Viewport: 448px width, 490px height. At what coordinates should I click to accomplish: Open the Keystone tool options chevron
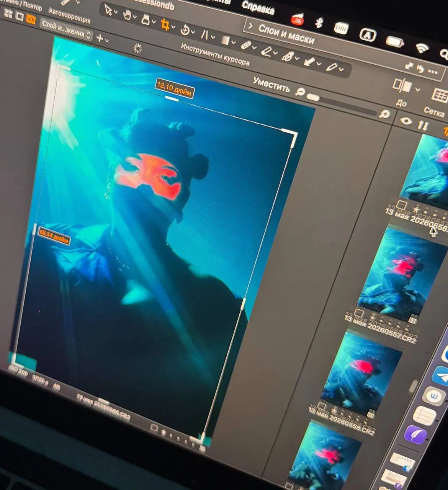click(213, 38)
